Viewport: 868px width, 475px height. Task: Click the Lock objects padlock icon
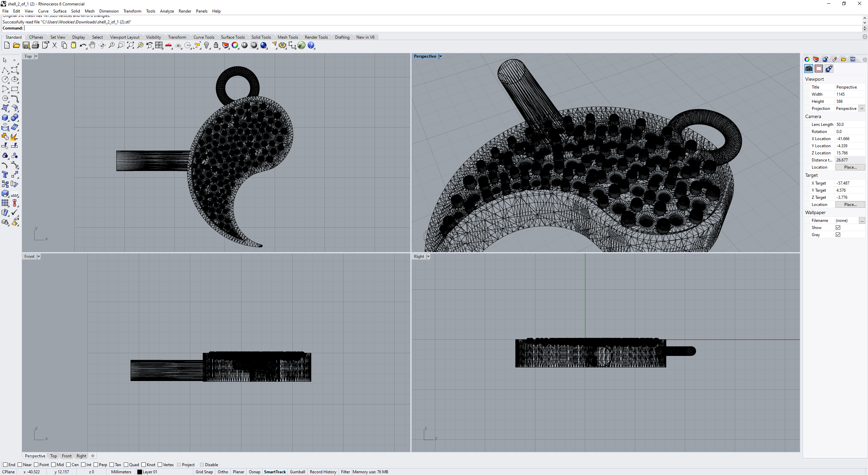(216, 45)
